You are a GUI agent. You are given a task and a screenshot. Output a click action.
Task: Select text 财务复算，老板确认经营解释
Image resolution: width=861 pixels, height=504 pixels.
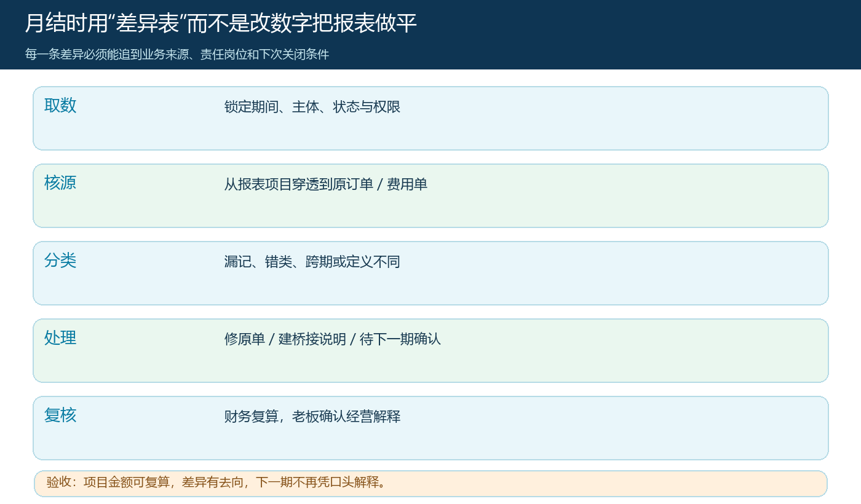coord(312,417)
